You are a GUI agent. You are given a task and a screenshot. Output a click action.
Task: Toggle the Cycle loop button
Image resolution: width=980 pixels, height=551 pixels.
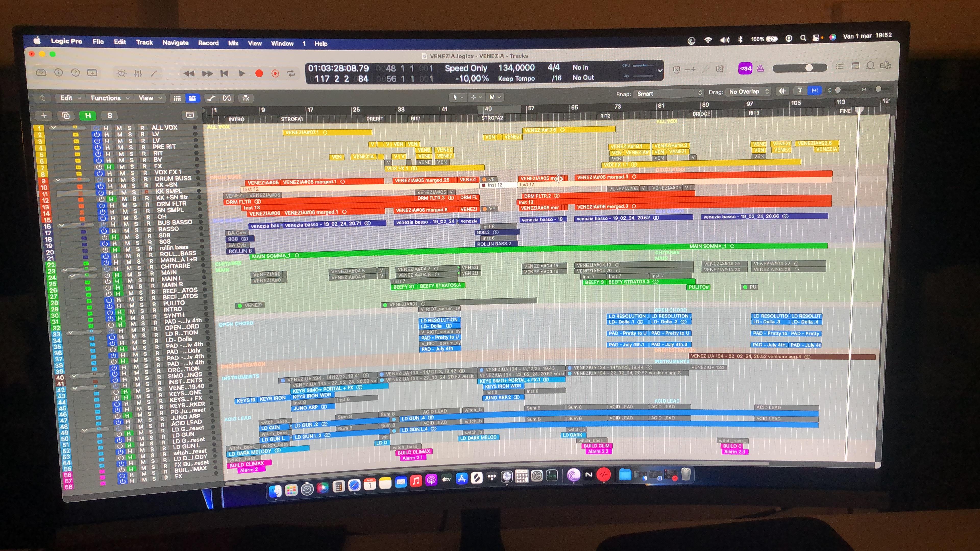[x=291, y=73]
